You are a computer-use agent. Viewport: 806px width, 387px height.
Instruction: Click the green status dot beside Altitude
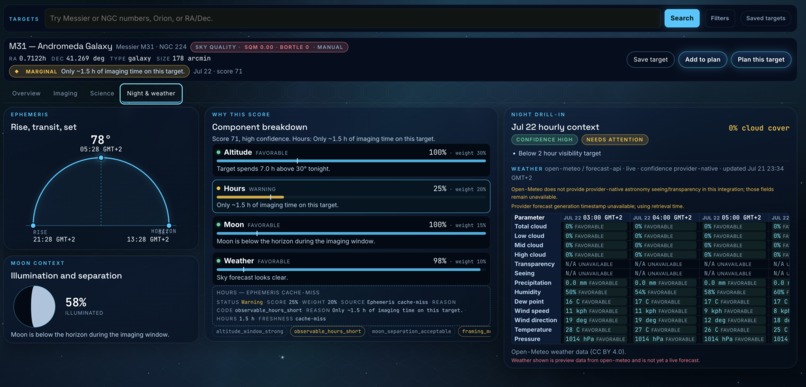tap(218, 153)
